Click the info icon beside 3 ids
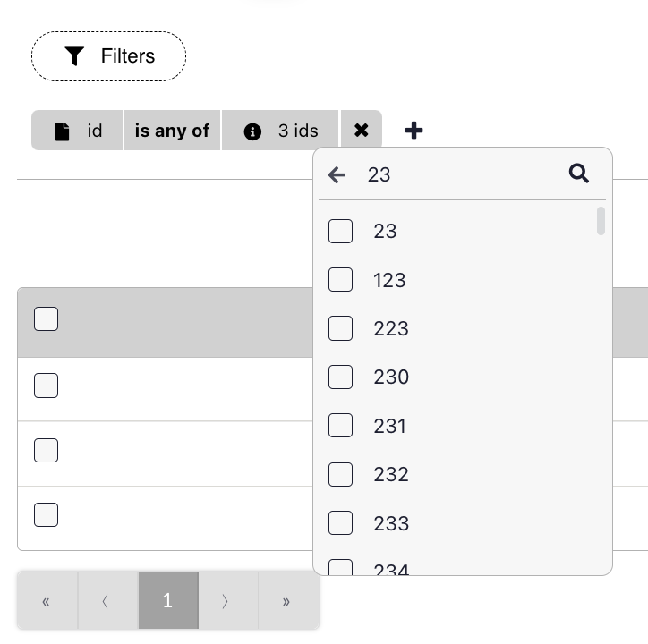The image size is (648, 644). coord(252,131)
